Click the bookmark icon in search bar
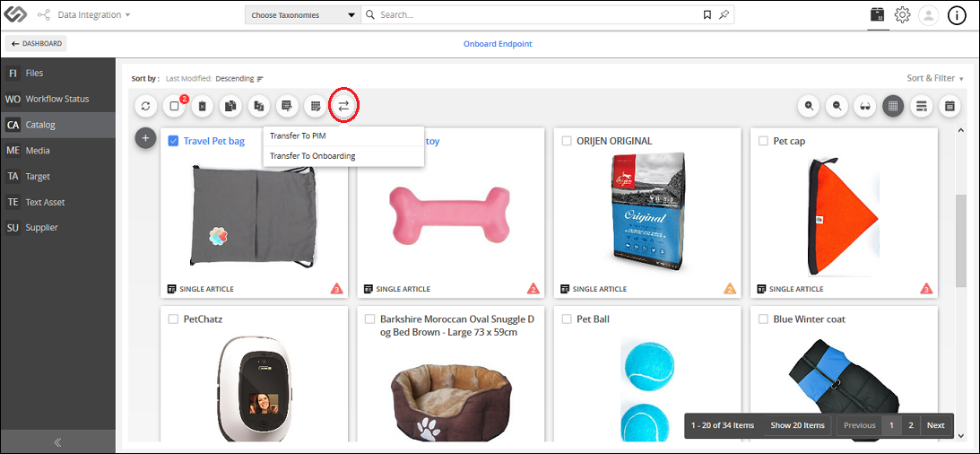 click(707, 15)
